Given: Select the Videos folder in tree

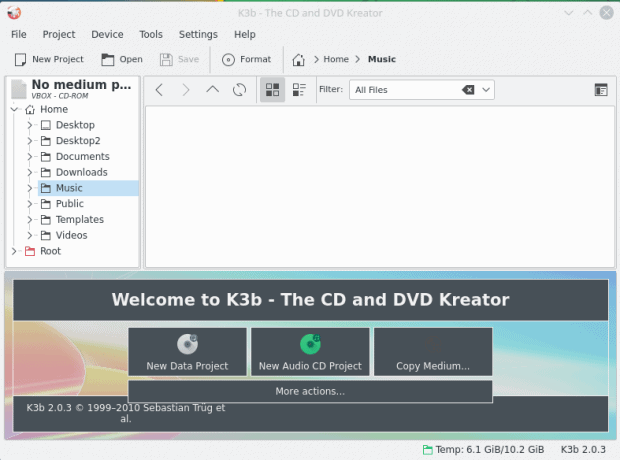Looking at the screenshot, I should point(64,235).
